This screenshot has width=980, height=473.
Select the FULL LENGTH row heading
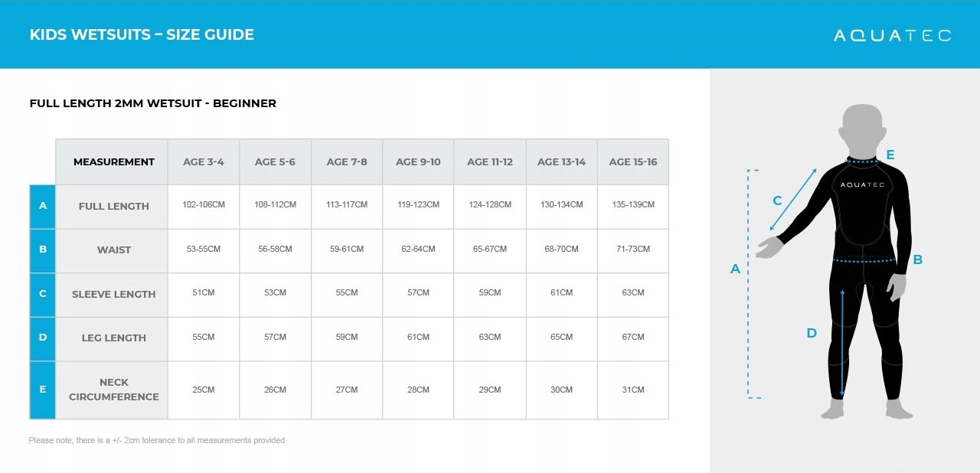[x=113, y=206]
